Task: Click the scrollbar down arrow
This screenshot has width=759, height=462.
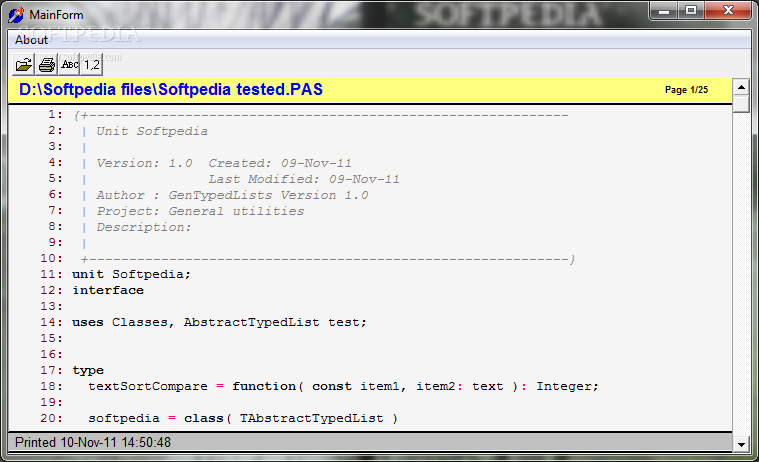Action: tap(741, 444)
